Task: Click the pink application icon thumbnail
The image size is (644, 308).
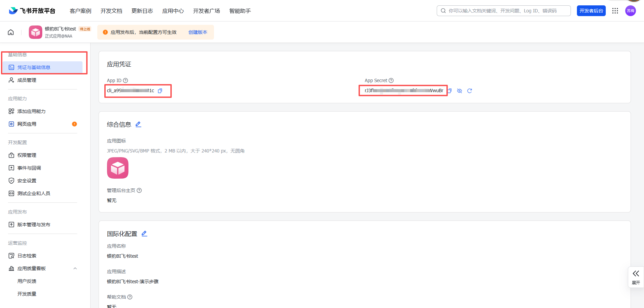Action: point(118,168)
